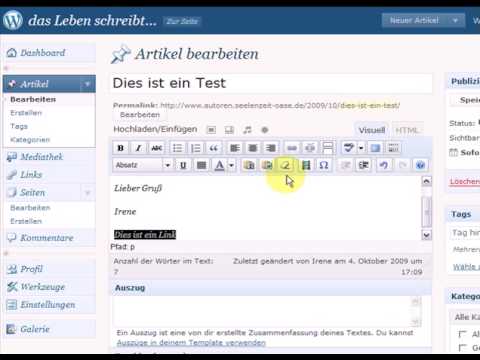This screenshot has width=480, height=360.
Task: Open the editor help icon
Action: coord(420,165)
